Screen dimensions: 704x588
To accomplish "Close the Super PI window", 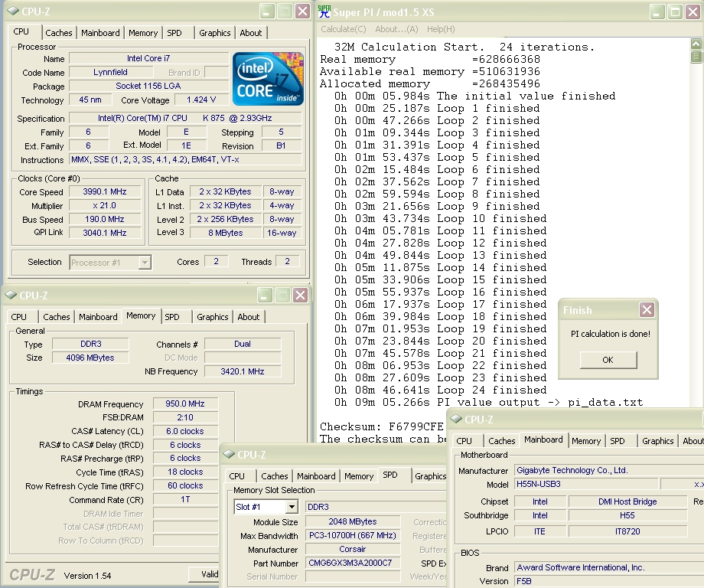I will (693, 11).
